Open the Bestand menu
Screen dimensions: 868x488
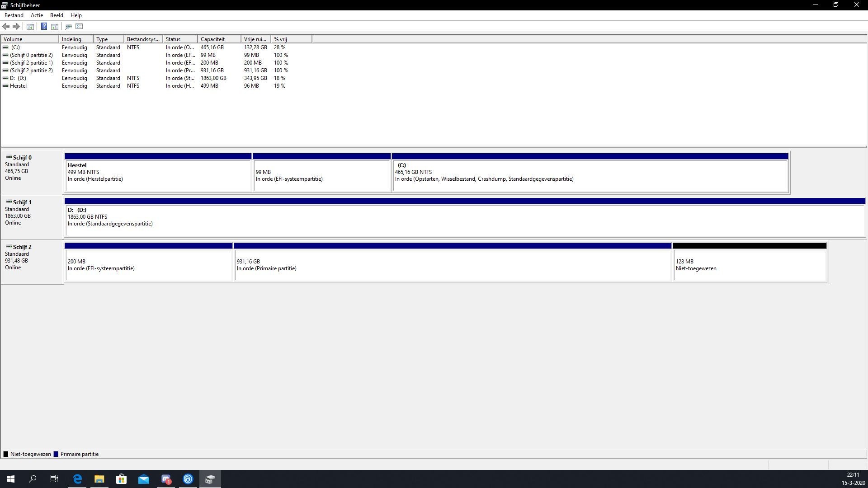(x=14, y=15)
